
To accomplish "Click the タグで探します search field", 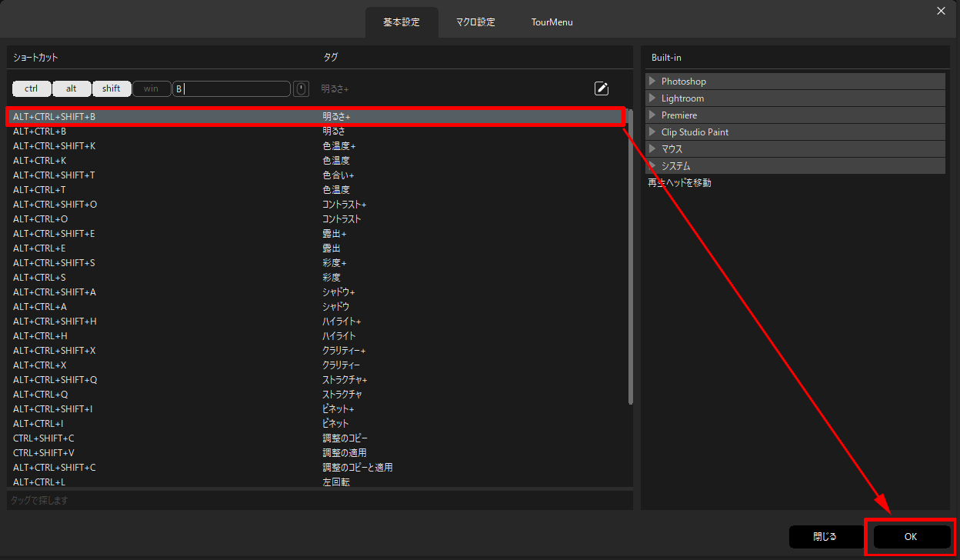I will pos(319,501).
